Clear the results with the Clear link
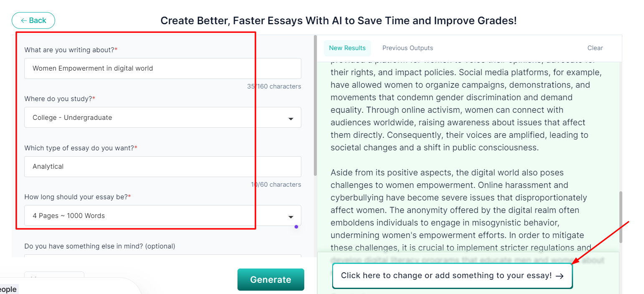The width and height of the screenshot is (644, 294). point(595,48)
